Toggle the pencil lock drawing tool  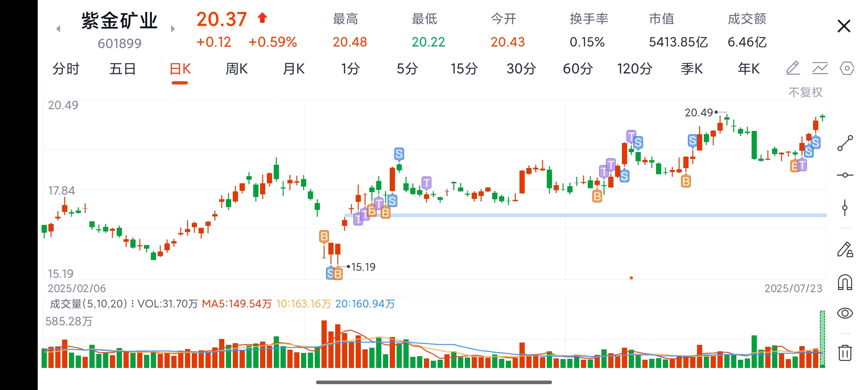point(845,250)
